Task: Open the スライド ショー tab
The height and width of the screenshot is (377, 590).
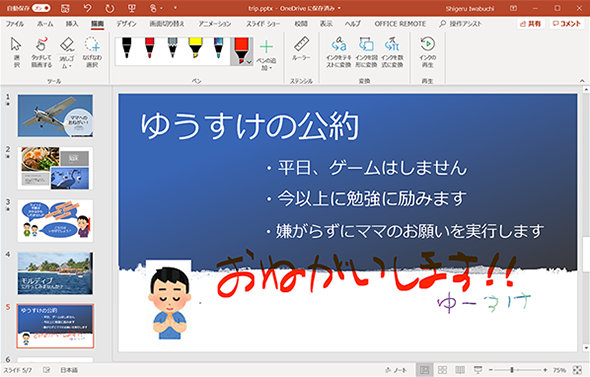Action: (263, 24)
